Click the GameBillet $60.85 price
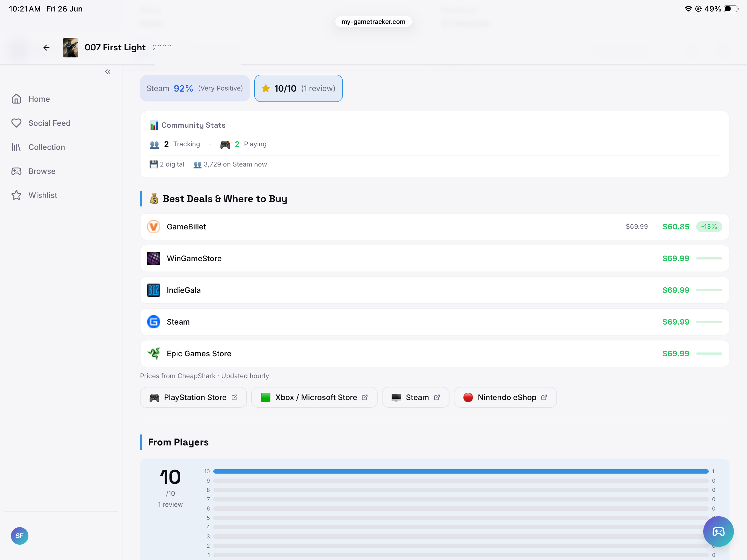Screen dimensions: 747x560 pos(675,227)
